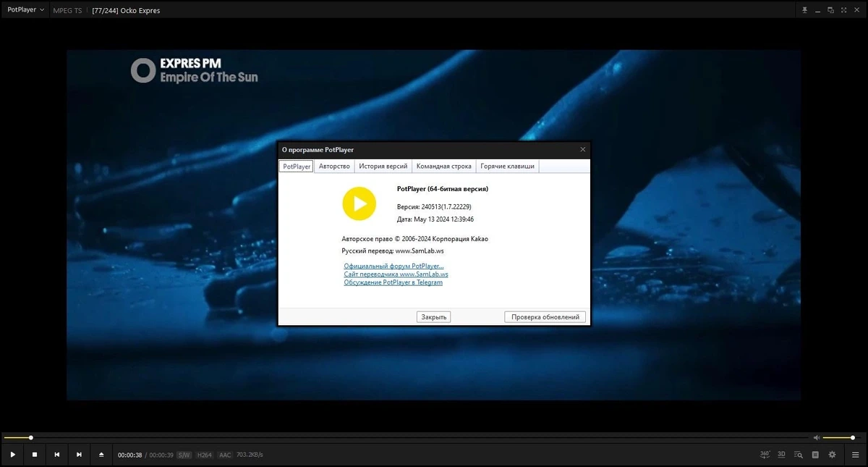Open the control panel gear icon
868x467 pixels.
click(x=832, y=455)
